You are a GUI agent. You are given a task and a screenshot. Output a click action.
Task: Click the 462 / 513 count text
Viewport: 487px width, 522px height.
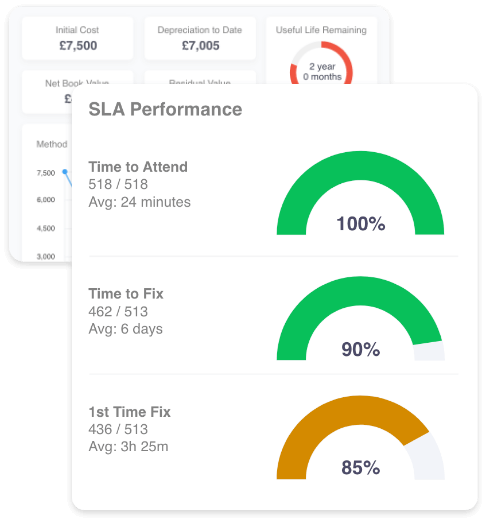click(118, 312)
